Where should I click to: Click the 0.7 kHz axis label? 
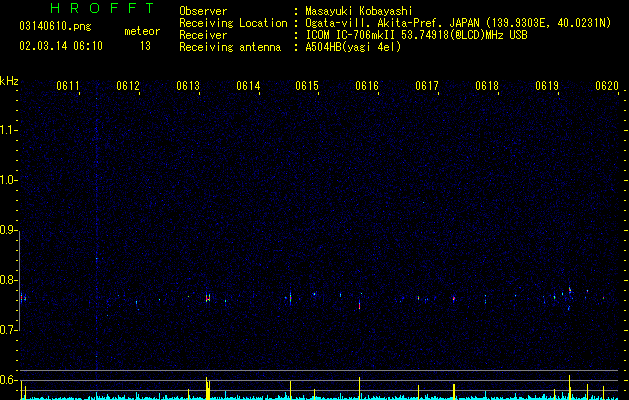pos(9,330)
